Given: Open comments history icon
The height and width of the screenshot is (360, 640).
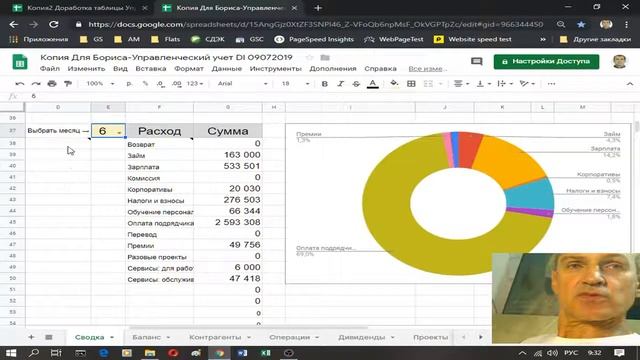Looking at the screenshot, I should pos(476,61).
